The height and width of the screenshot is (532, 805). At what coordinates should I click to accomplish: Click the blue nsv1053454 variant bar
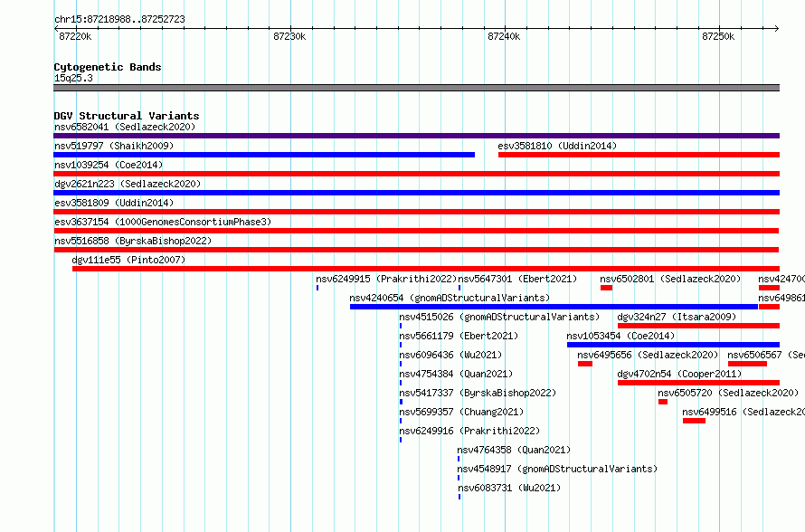[673, 345]
